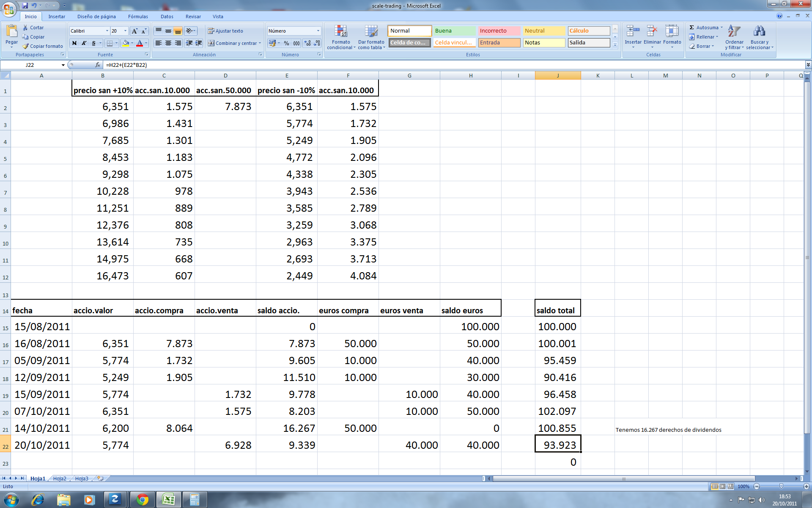
Task: Expand the Número format combo box
Action: point(318,31)
